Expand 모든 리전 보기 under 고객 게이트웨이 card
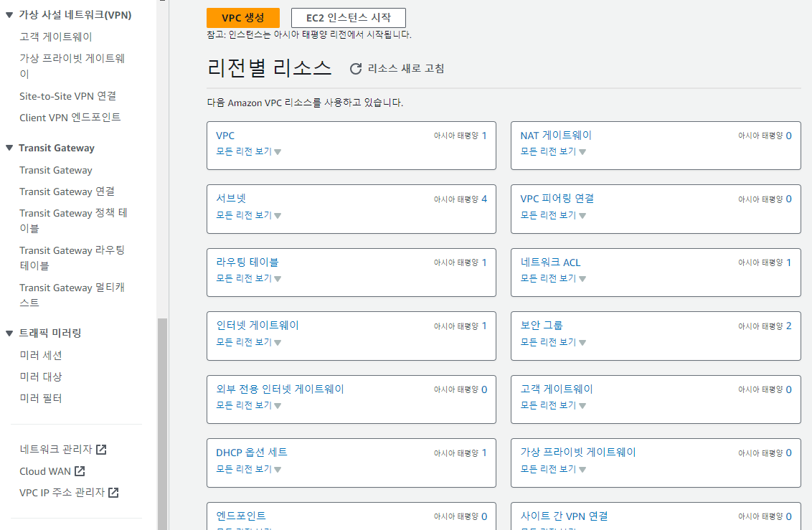 (553, 405)
